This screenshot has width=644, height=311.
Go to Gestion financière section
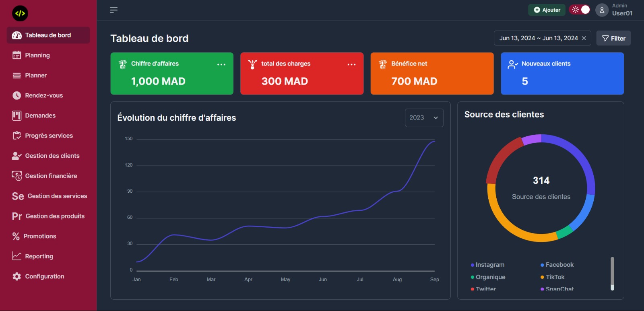coord(51,176)
